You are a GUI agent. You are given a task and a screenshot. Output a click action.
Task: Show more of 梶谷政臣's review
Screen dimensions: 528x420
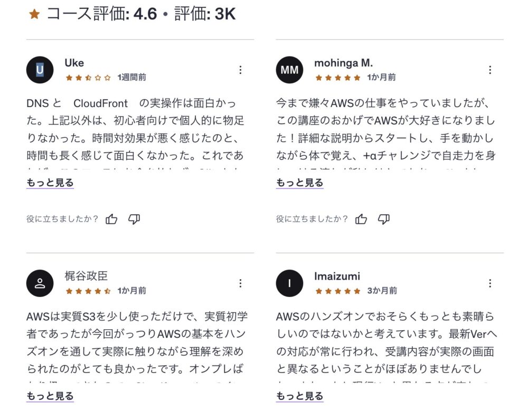coord(50,396)
